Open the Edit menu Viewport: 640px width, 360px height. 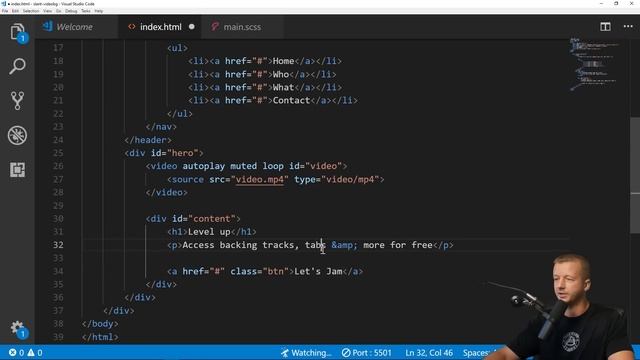16,11
